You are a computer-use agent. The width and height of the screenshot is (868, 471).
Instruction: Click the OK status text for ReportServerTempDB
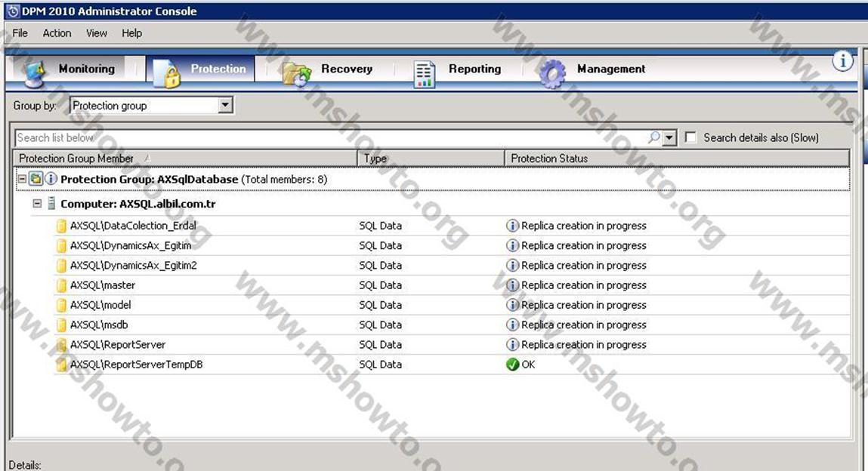[x=528, y=365]
